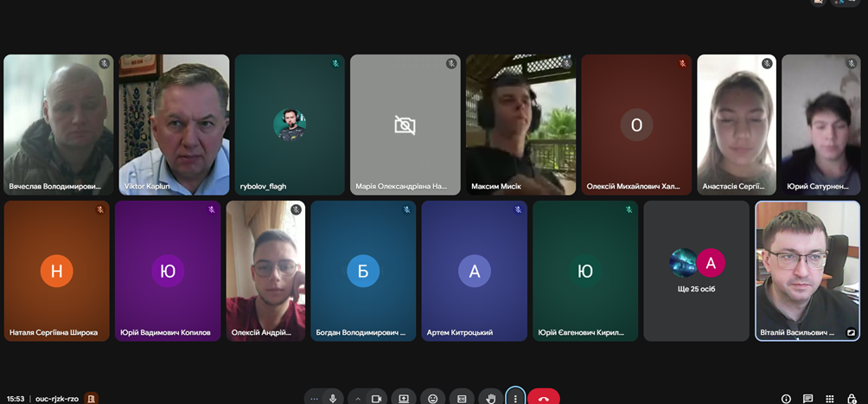Click muted mic icon on Олексій Михайлович tile

click(x=682, y=64)
